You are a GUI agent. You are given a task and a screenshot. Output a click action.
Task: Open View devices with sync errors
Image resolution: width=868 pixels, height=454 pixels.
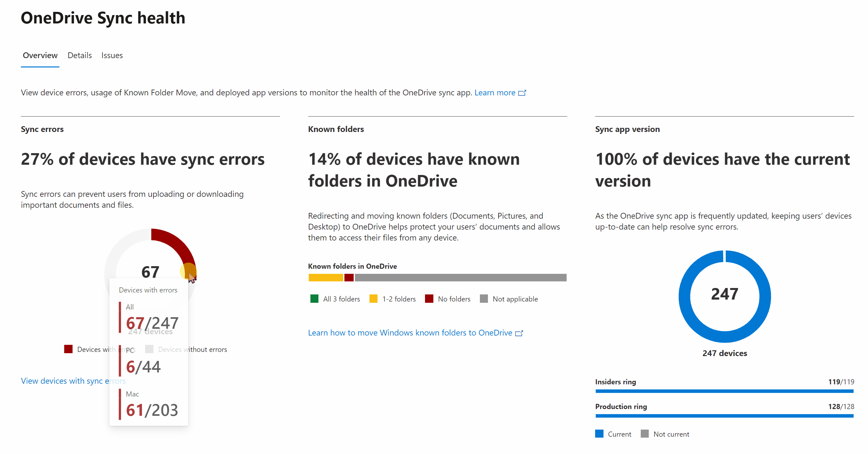click(x=73, y=381)
